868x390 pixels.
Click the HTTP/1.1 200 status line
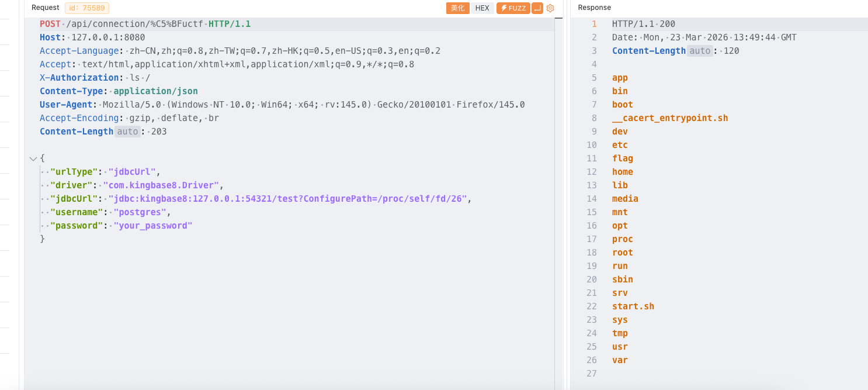click(644, 24)
